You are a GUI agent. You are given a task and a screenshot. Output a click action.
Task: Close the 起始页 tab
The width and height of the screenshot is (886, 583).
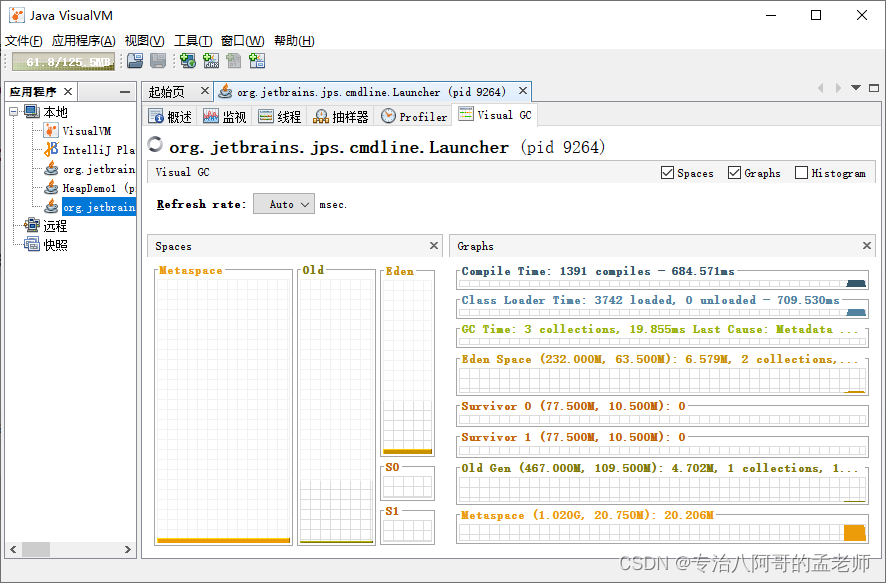(205, 90)
